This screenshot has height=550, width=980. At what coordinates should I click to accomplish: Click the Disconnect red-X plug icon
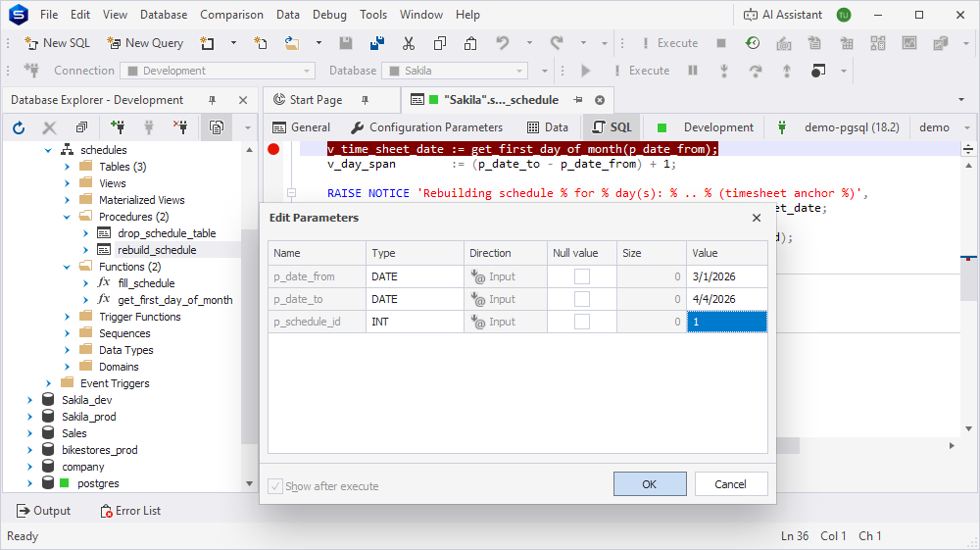tap(180, 127)
